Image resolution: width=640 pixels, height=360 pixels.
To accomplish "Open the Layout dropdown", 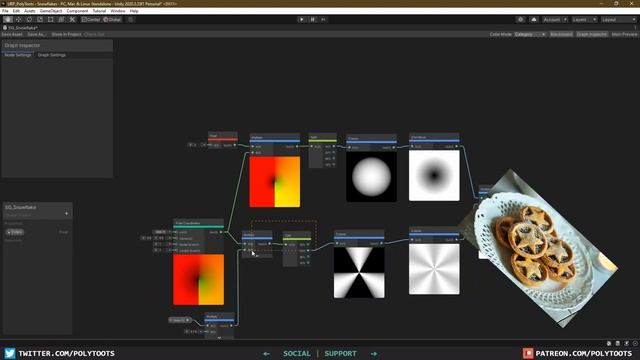I will (x=618, y=20).
